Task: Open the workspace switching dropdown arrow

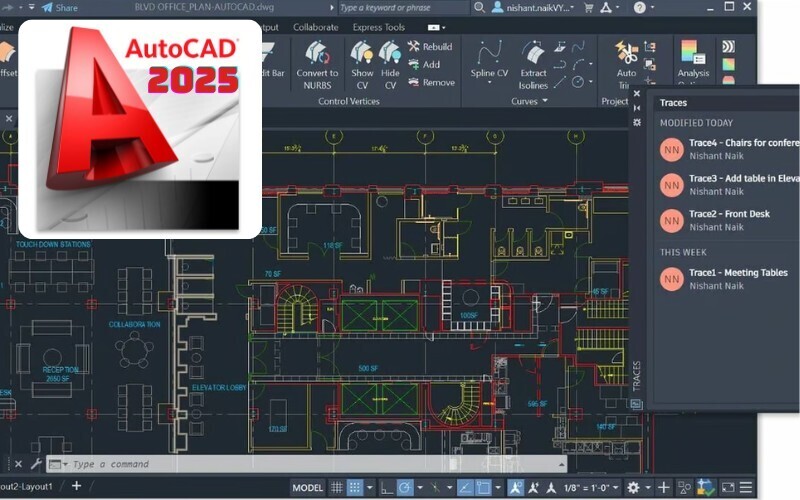Action: 647,488
